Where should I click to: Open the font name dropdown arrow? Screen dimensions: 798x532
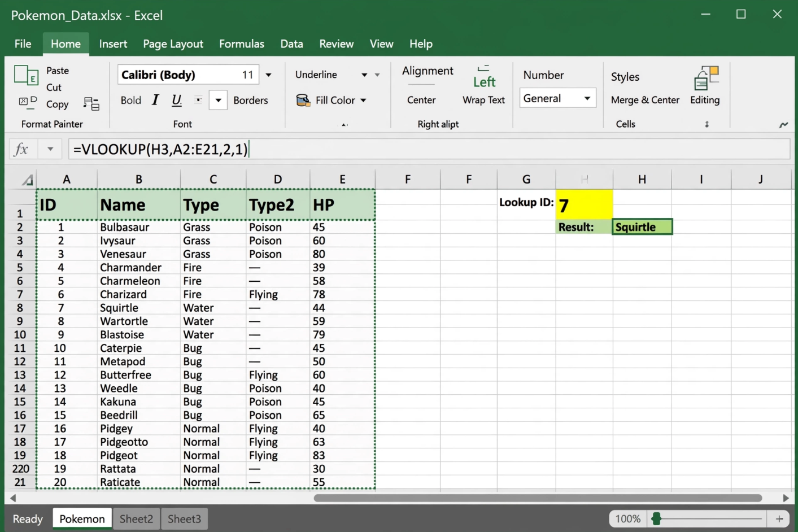[x=269, y=75]
